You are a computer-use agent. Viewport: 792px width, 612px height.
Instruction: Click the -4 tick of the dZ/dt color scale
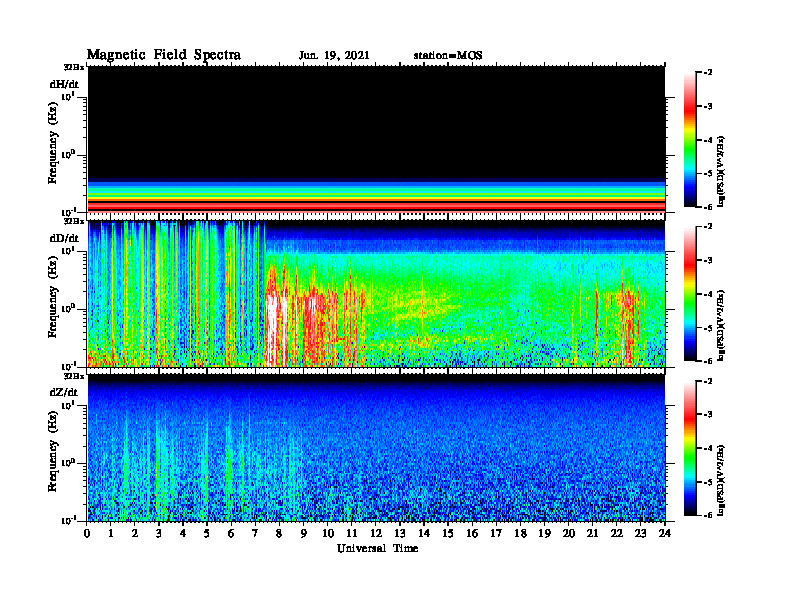click(x=708, y=448)
